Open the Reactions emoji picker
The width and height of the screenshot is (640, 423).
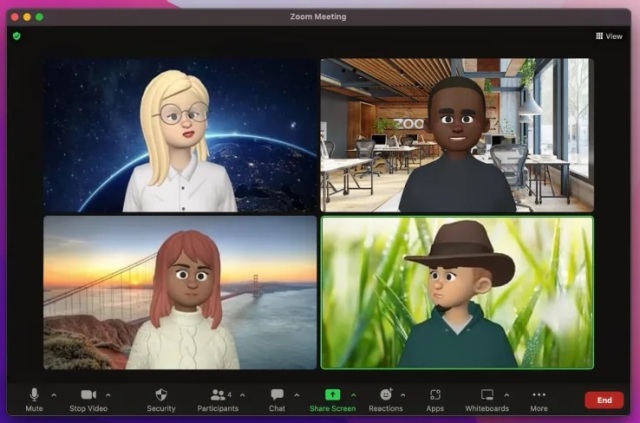pos(385,399)
